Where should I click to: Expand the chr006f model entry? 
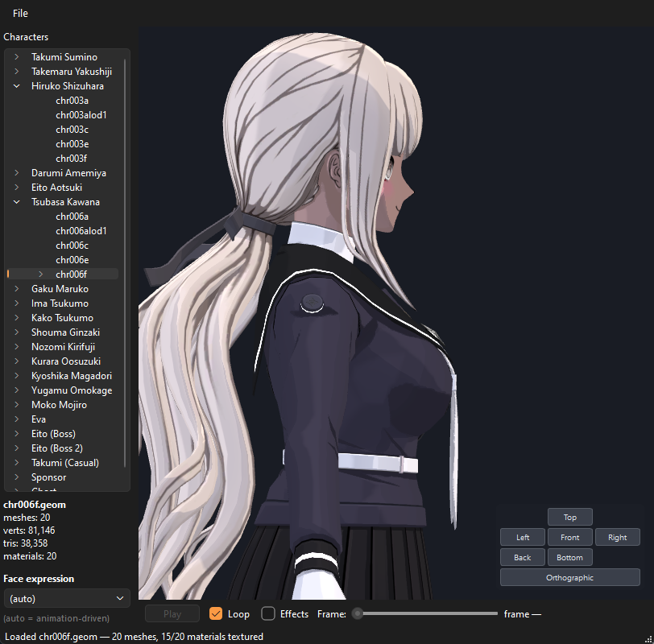point(40,275)
